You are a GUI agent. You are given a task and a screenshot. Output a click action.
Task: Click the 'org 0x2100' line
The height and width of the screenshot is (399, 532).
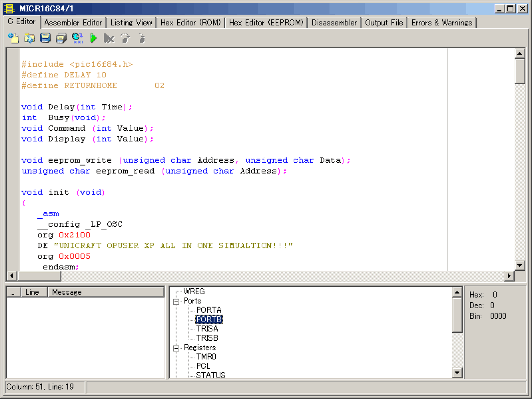(64, 235)
